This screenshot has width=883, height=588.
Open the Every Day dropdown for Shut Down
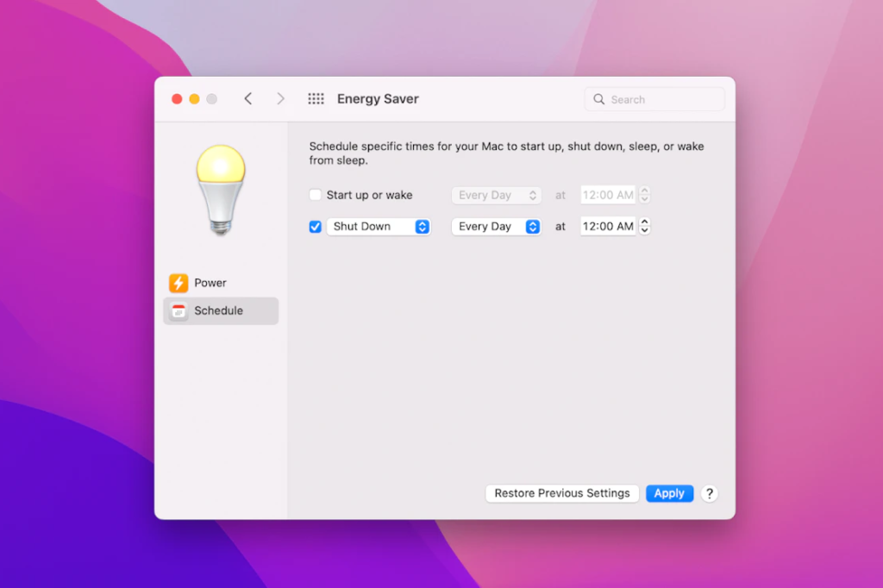[496, 227]
